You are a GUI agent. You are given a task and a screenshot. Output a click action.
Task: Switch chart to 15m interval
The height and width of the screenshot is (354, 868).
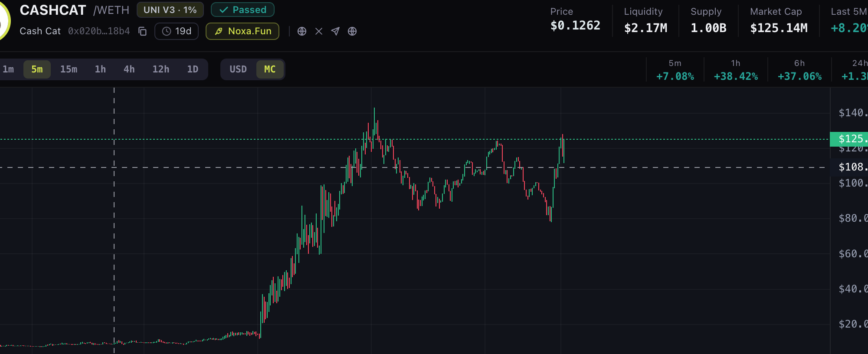69,69
